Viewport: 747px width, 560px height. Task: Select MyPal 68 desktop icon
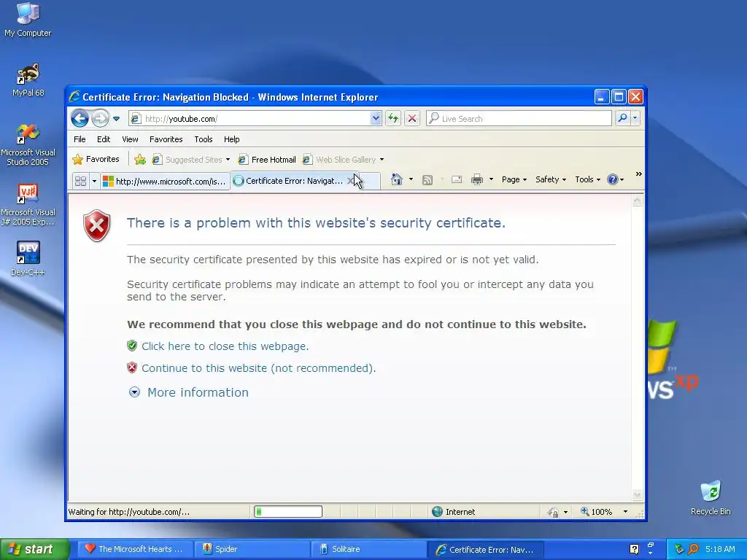(28, 79)
